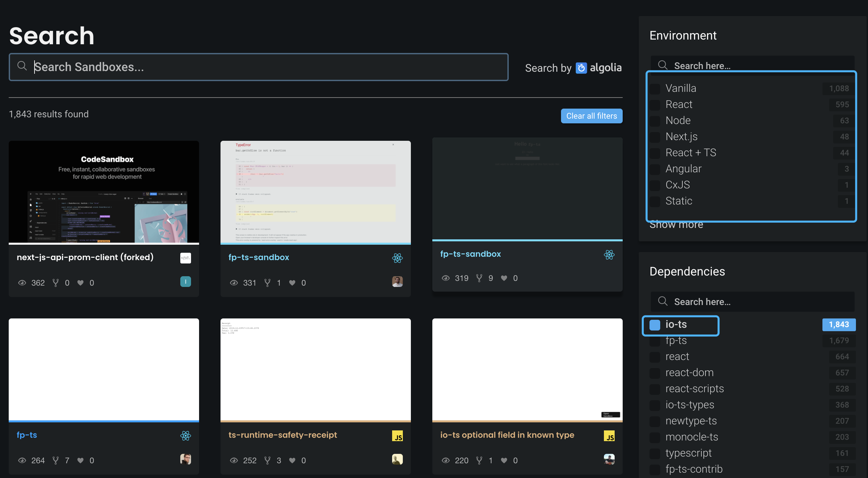Image resolution: width=868 pixels, height=478 pixels.
Task: Click the JS icon on io-ts optional field card
Action: click(609, 436)
